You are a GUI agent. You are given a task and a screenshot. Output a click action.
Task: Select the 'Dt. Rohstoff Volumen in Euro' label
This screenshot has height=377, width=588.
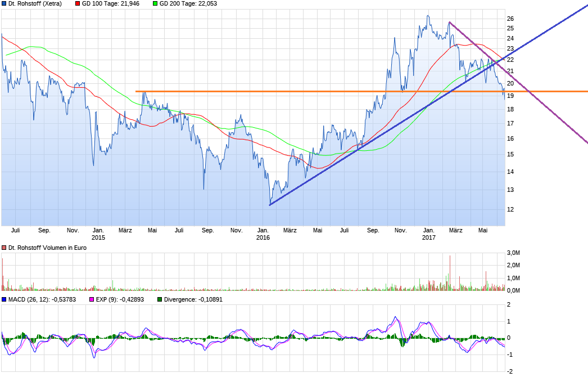(x=47, y=248)
